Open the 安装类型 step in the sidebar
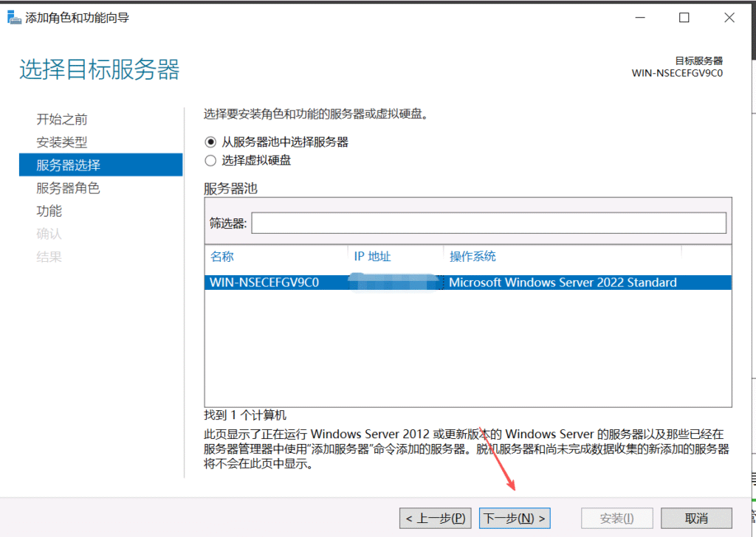Image resolution: width=756 pixels, height=537 pixels. [x=62, y=142]
